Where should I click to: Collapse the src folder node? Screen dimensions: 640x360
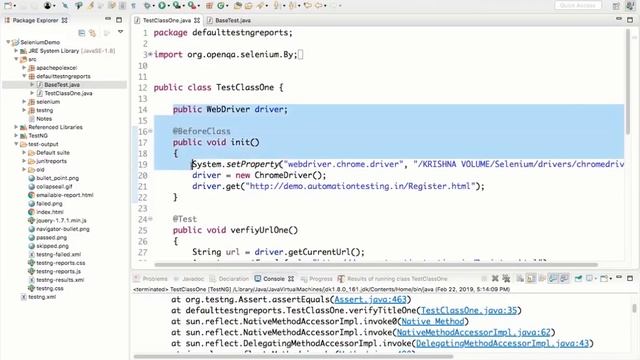[x=16, y=59]
